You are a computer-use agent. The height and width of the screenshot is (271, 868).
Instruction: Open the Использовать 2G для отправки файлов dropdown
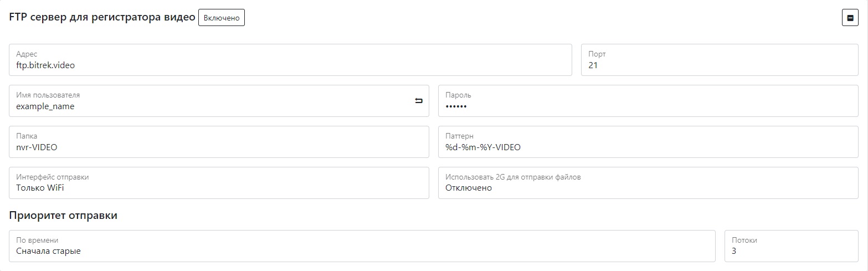click(x=648, y=183)
